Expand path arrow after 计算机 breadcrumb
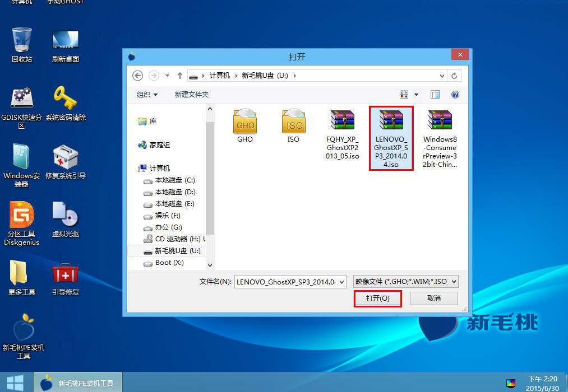 236,76
